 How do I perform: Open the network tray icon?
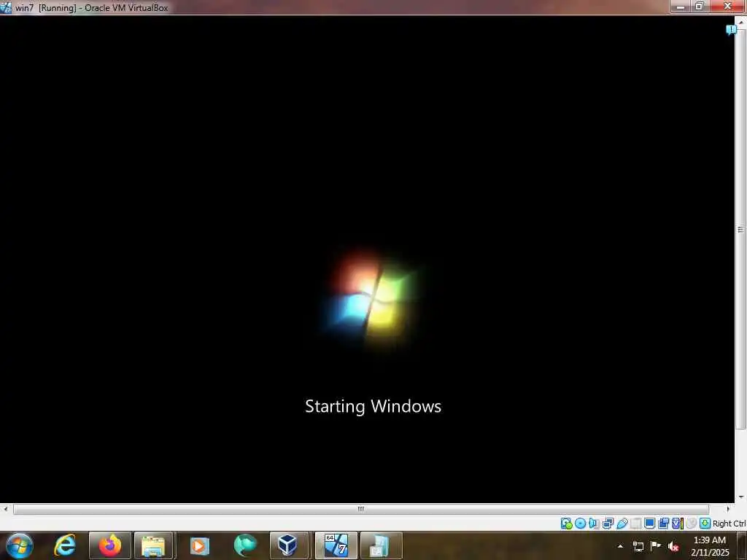point(638,546)
